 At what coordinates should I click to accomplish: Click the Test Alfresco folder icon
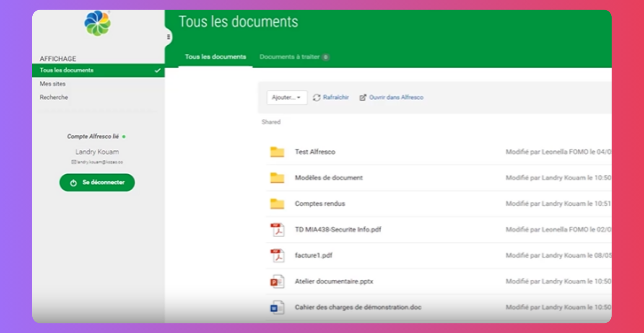pos(277,152)
